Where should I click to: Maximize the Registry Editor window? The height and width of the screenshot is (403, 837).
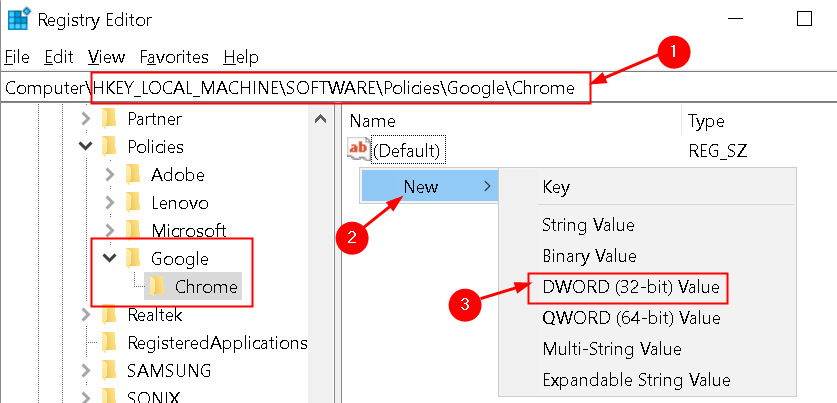[804, 18]
